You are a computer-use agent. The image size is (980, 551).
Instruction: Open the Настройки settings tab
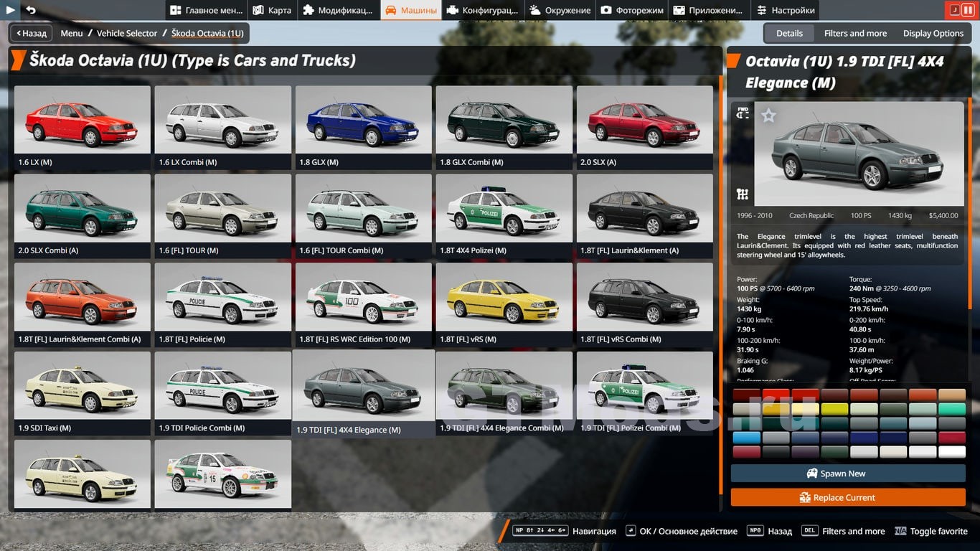[x=785, y=10]
